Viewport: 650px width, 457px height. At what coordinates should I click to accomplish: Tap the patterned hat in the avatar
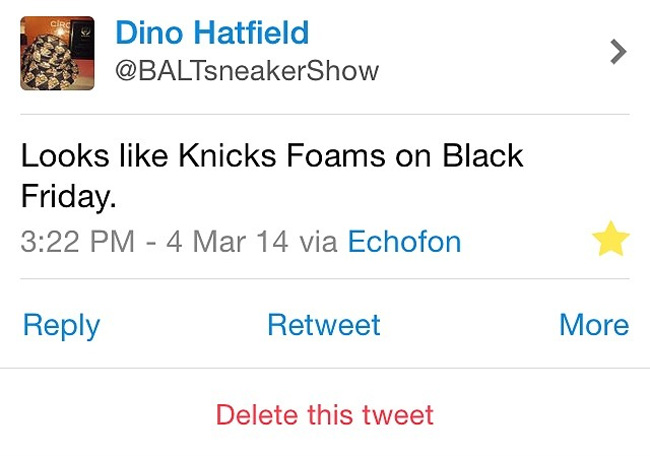pos(49,62)
